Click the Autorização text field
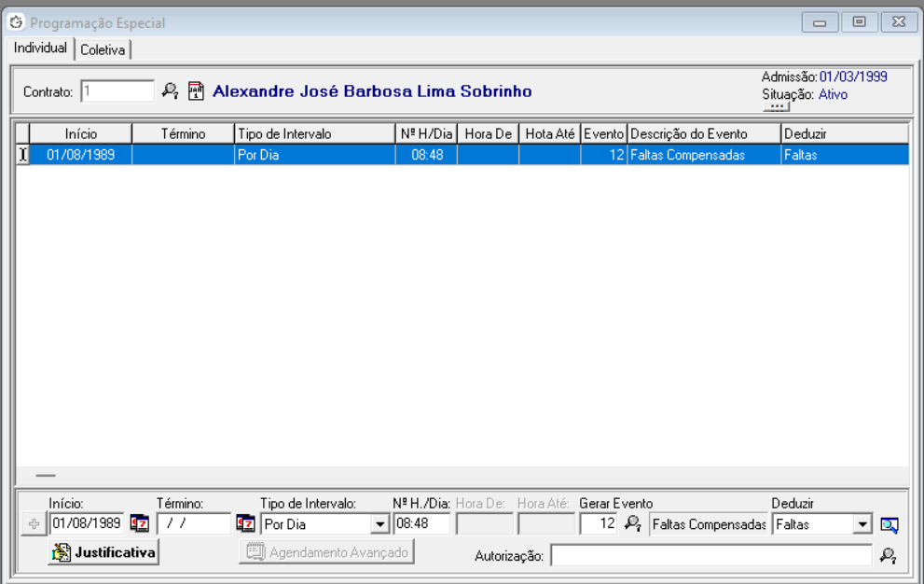The height and width of the screenshot is (584, 924). [710, 555]
